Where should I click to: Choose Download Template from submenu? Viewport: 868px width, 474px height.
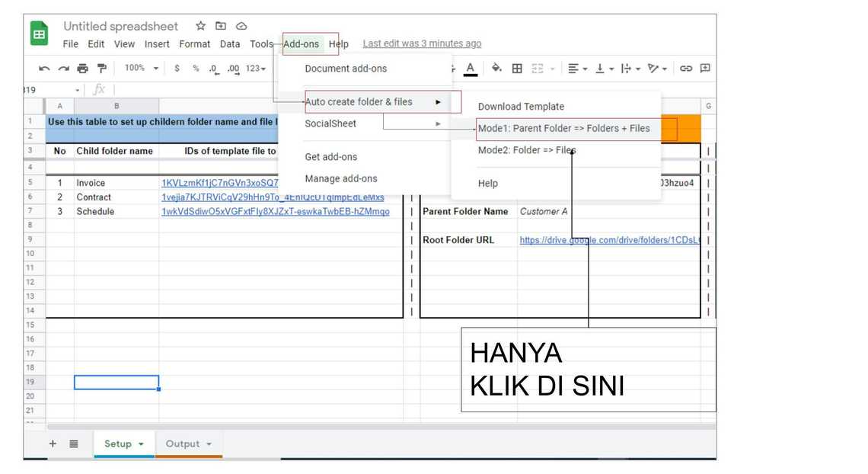[x=521, y=107]
